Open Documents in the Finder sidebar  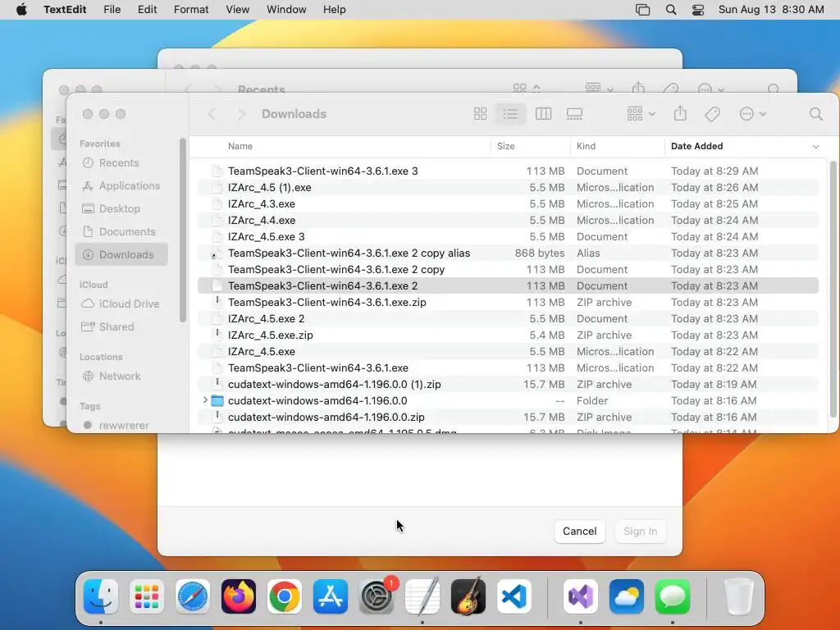[121, 232]
